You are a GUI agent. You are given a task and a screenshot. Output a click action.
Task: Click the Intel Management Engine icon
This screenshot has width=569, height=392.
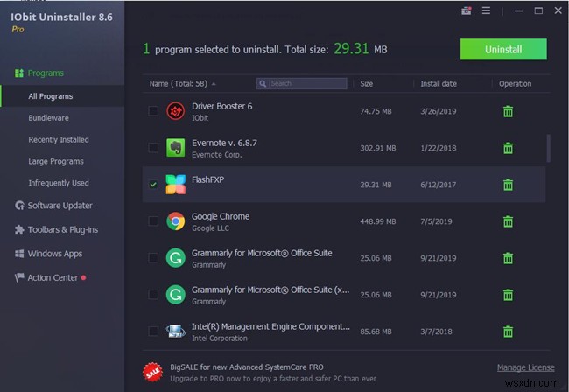[x=176, y=331]
